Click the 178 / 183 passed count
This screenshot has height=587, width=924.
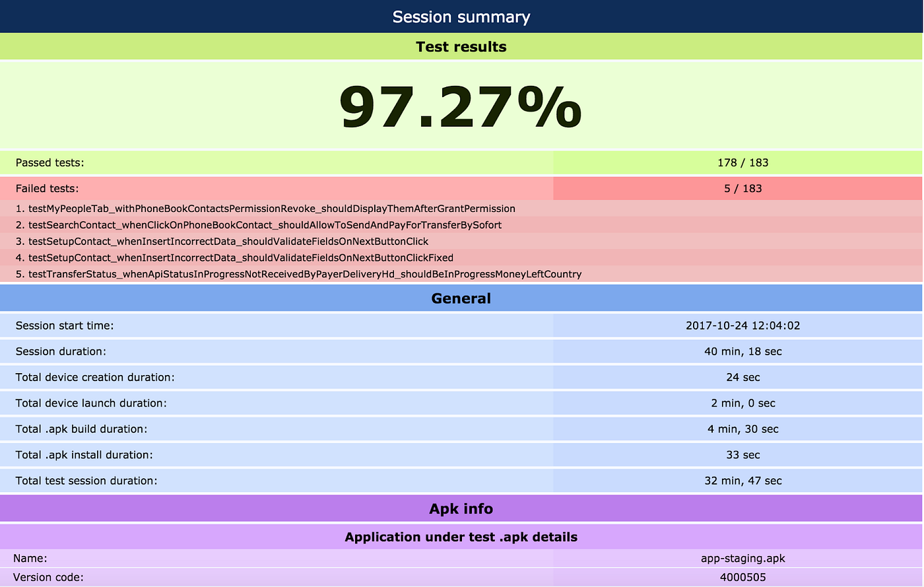click(743, 162)
